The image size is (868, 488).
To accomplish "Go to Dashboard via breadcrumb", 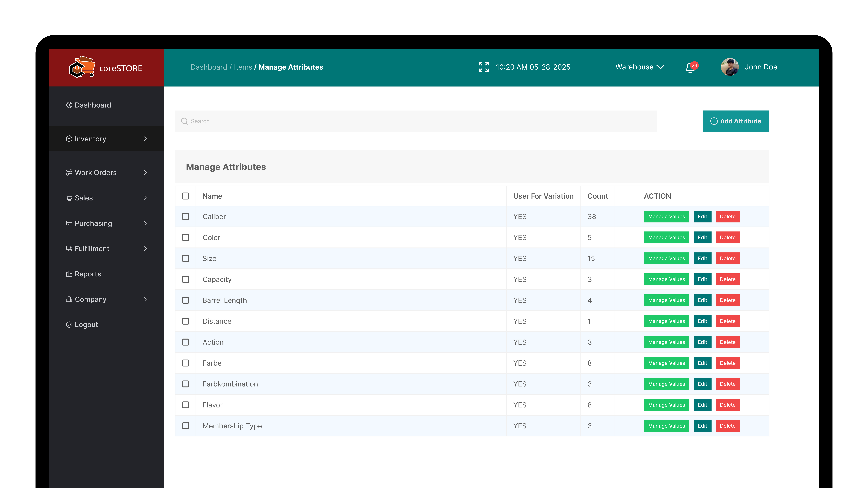I will point(209,67).
